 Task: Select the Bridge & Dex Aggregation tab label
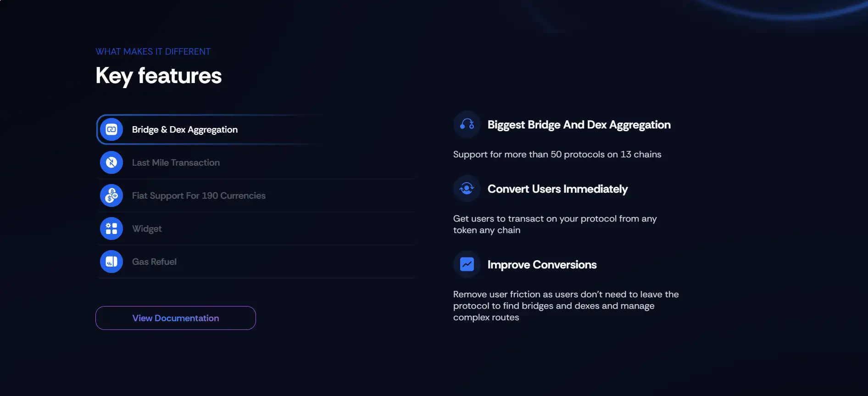coord(185,130)
